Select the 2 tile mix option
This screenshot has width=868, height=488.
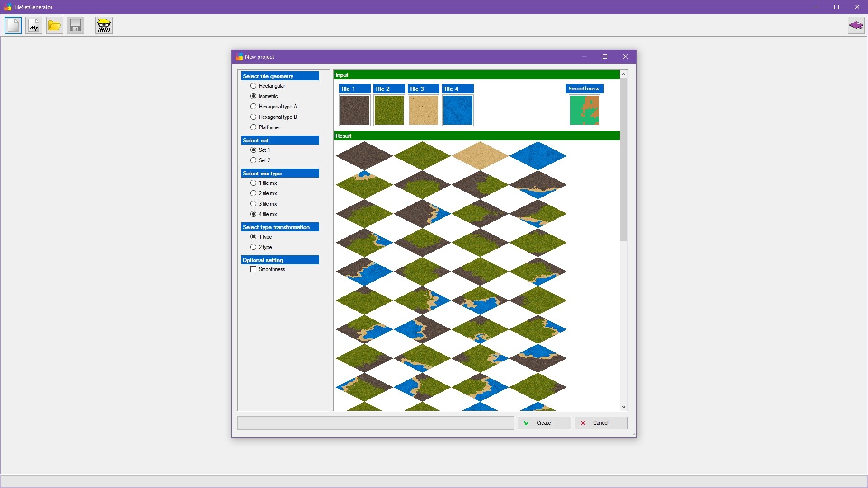click(253, 193)
